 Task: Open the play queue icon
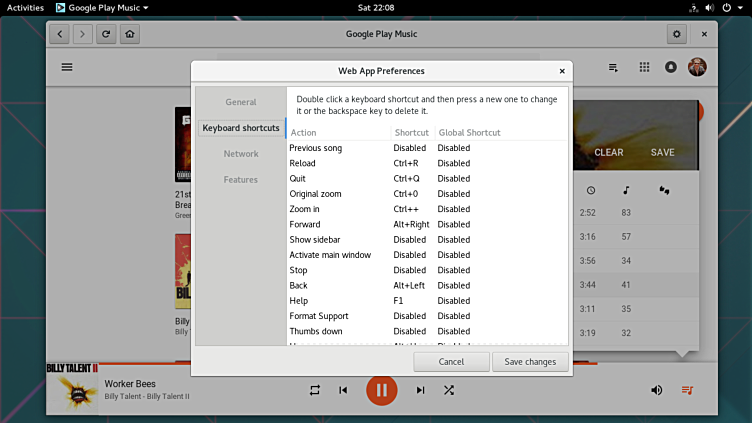[x=687, y=390]
